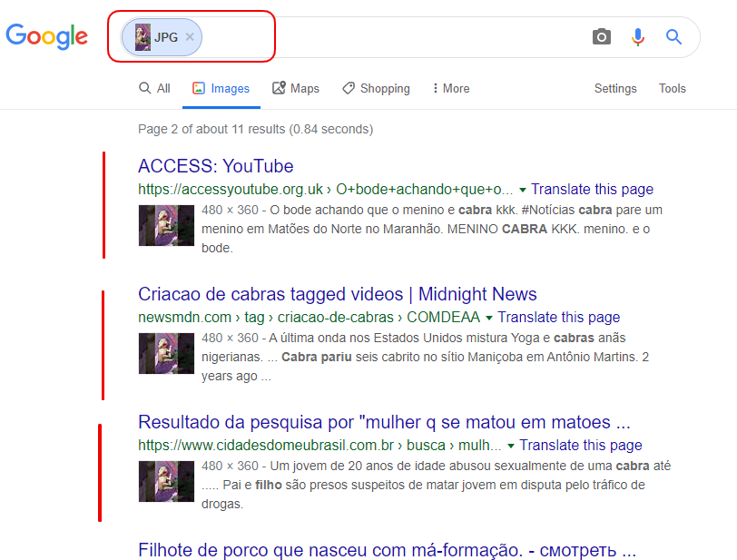The width and height of the screenshot is (737, 560).
Task: Expand the accessyoutube result dropdown arrow
Action: point(522,190)
